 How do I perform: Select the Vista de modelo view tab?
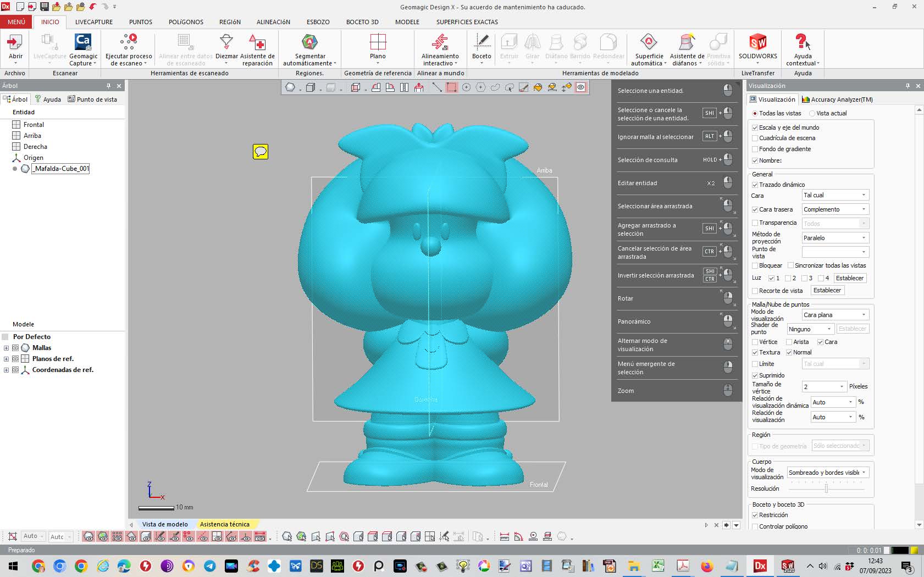point(165,524)
